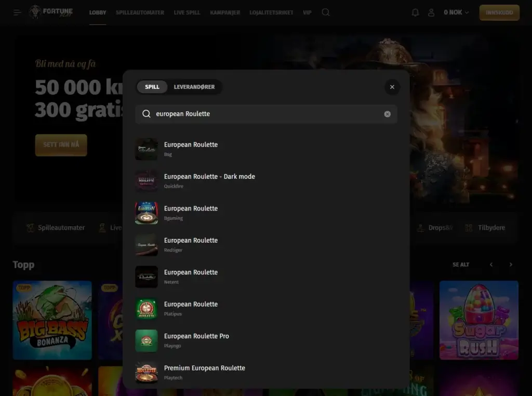Click the Playngo provider label
Image resolution: width=532 pixels, height=396 pixels.
(172, 346)
